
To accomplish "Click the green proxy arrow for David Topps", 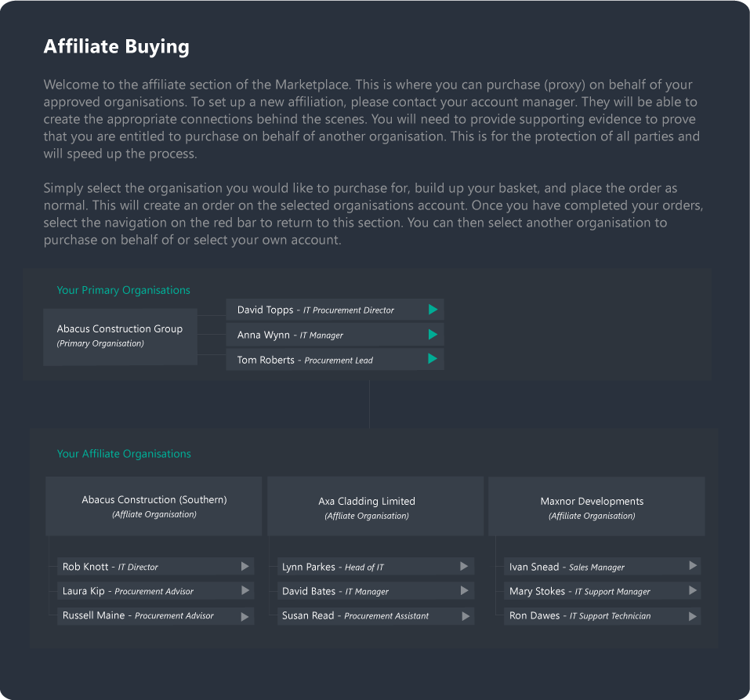I will tap(432, 309).
